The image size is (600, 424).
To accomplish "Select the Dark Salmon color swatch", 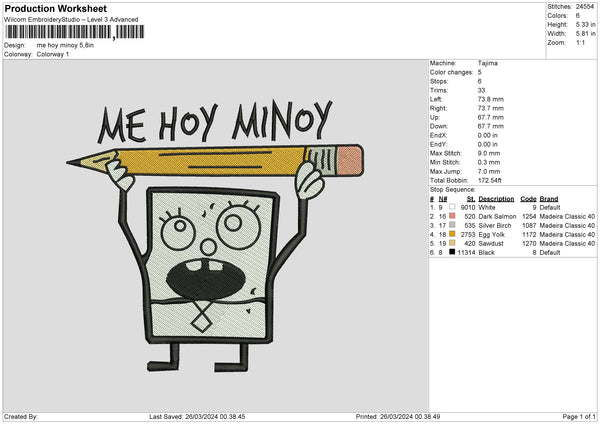I will [x=452, y=216].
